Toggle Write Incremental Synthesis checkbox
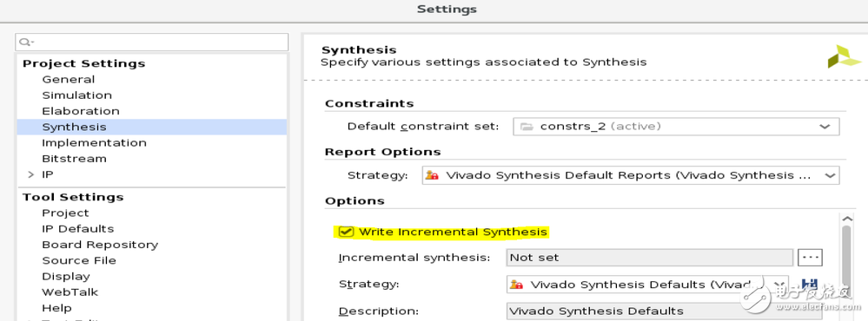Image resolution: width=868 pixels, height=321 pixels. [347, 232]
